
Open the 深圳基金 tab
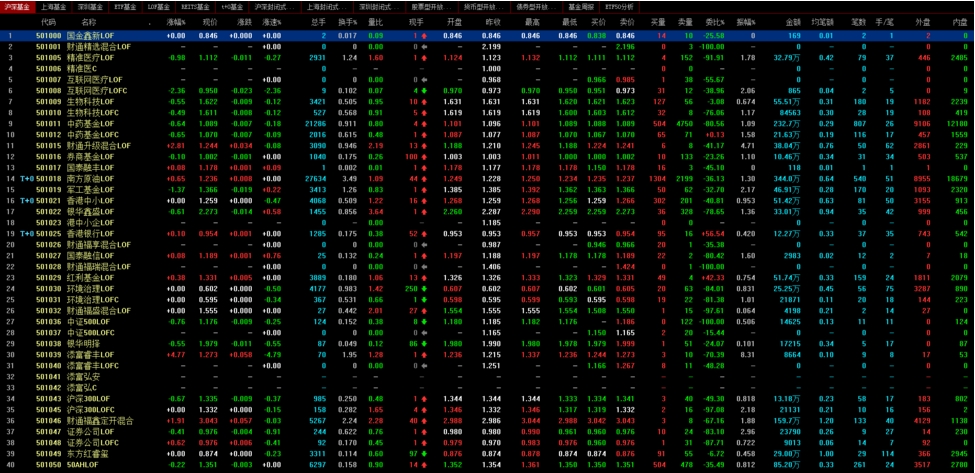coord(91,7)
